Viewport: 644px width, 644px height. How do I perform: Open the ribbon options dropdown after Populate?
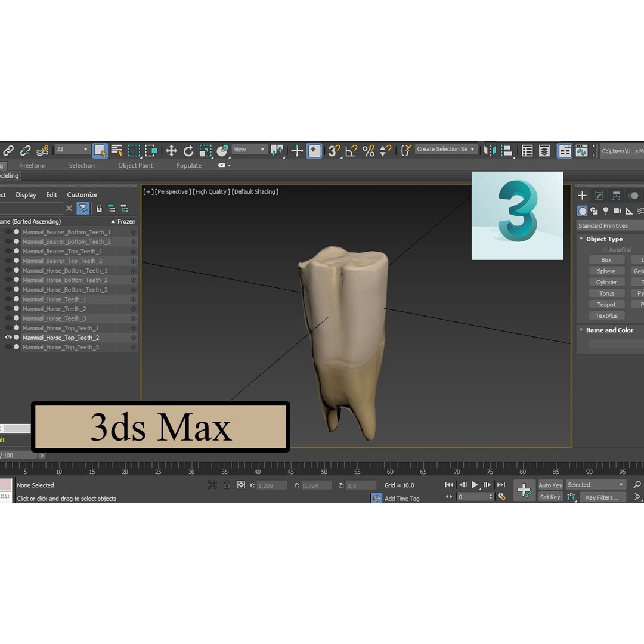point(224,166)
